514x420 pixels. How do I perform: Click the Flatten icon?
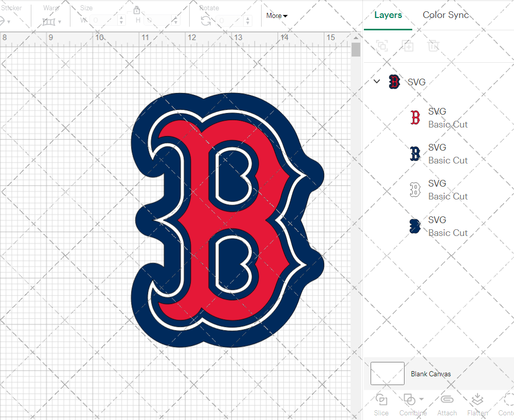tap(478, 400)
